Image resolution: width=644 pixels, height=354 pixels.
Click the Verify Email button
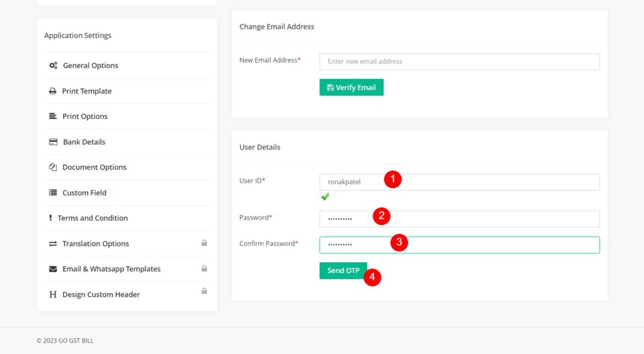(352, 87)
